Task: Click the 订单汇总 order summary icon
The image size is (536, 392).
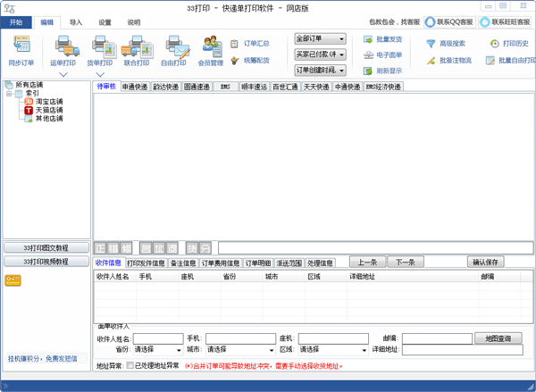Action: click(234, 44)
